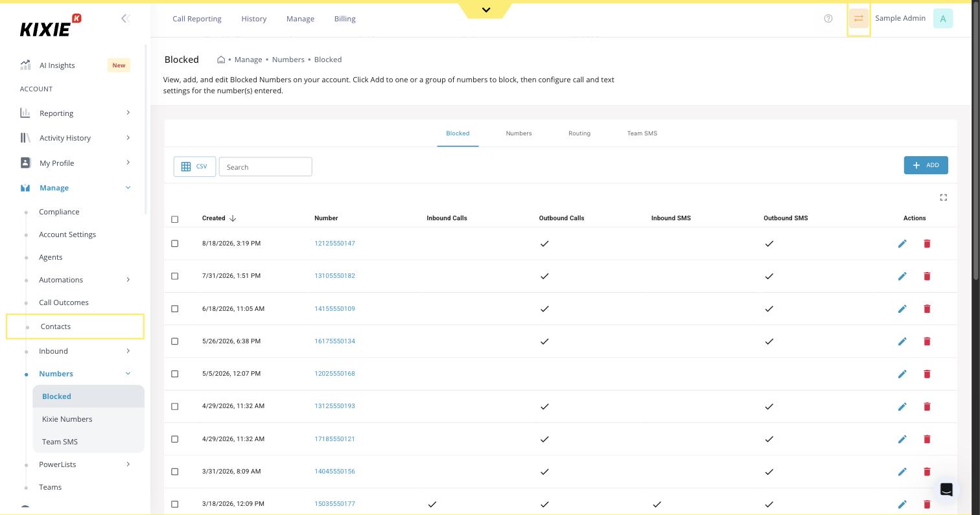Expand the Automations submenu
The width and height of the screenshot is (980, 515).
click(128, 280)
